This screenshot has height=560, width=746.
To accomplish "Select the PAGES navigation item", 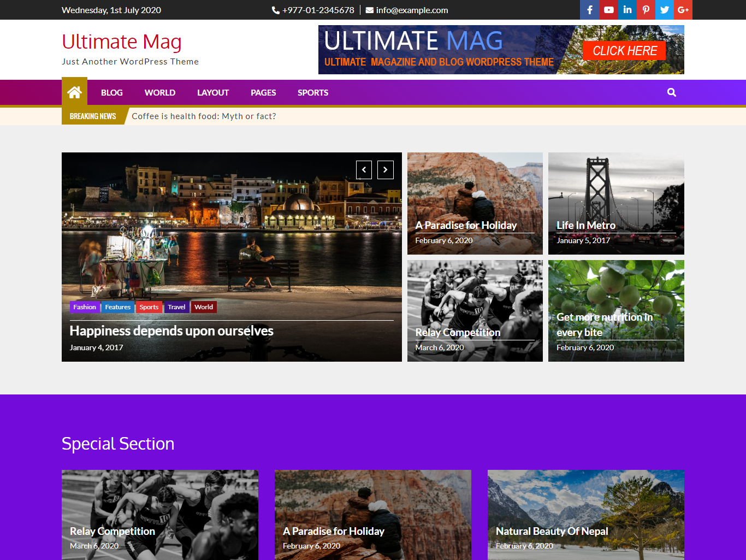I will (x=263, y=92).
